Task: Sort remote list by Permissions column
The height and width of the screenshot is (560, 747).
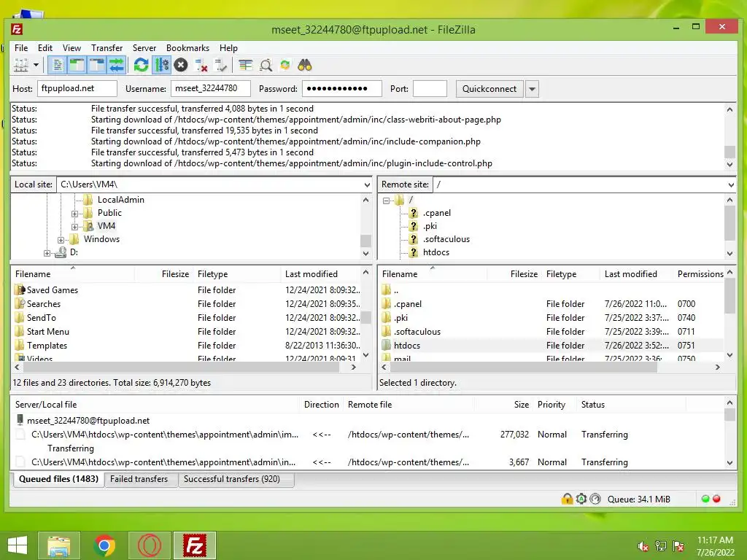Action: click(700, 274)
